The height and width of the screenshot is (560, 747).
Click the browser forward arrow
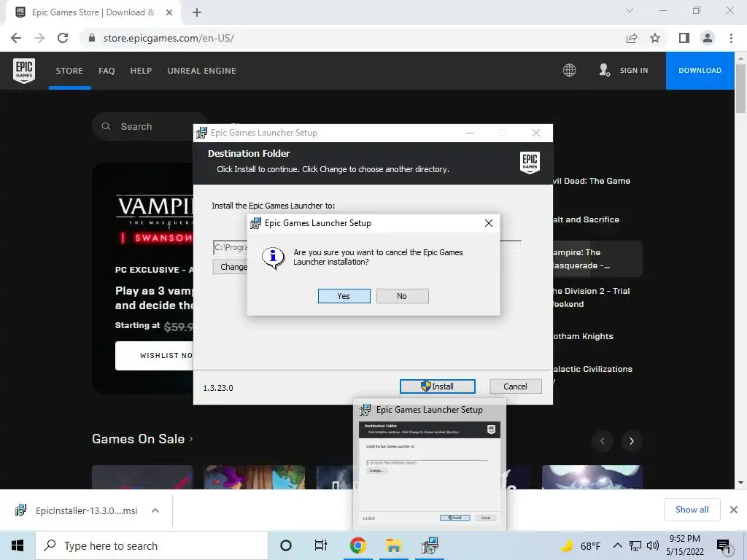(x=39, y=38)
